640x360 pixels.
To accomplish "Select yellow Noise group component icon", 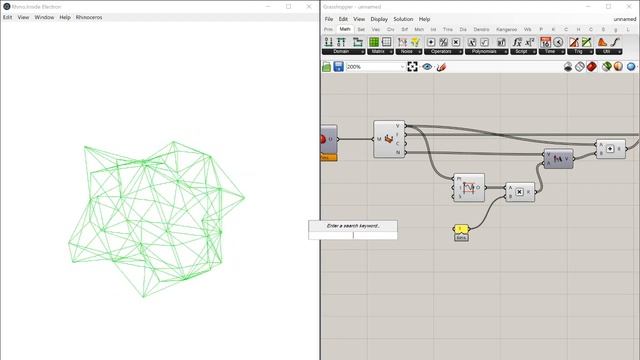I will click(x=415, y=42).
